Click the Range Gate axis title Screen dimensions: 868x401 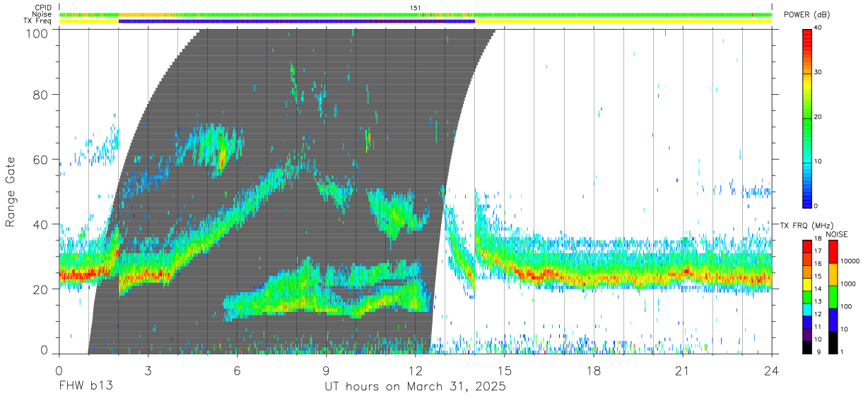click(12, 192)
